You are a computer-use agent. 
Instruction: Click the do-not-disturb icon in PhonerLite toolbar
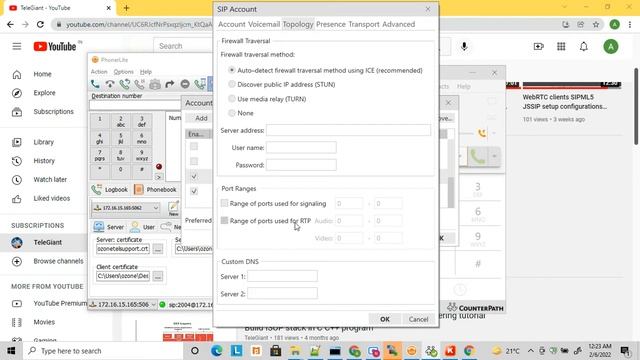click(185, 84)
